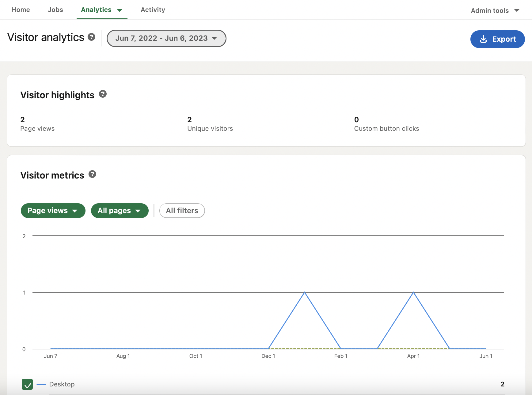Click the Custom button clicks statistic
The image size is (532, 395).
pyautogui.click(x=386, y=124)
